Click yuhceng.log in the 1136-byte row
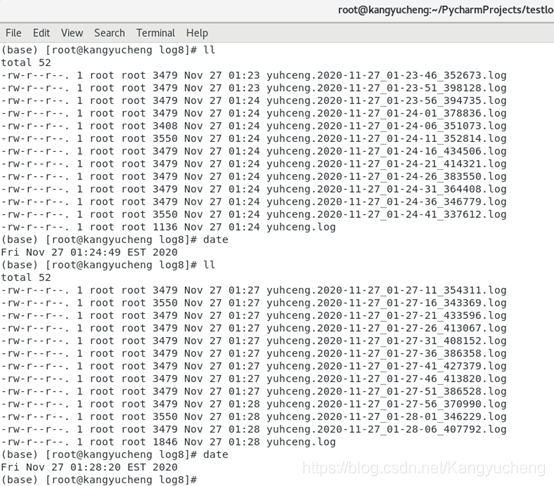This screenshot has width=554, height=486. (x=301, y=227)
